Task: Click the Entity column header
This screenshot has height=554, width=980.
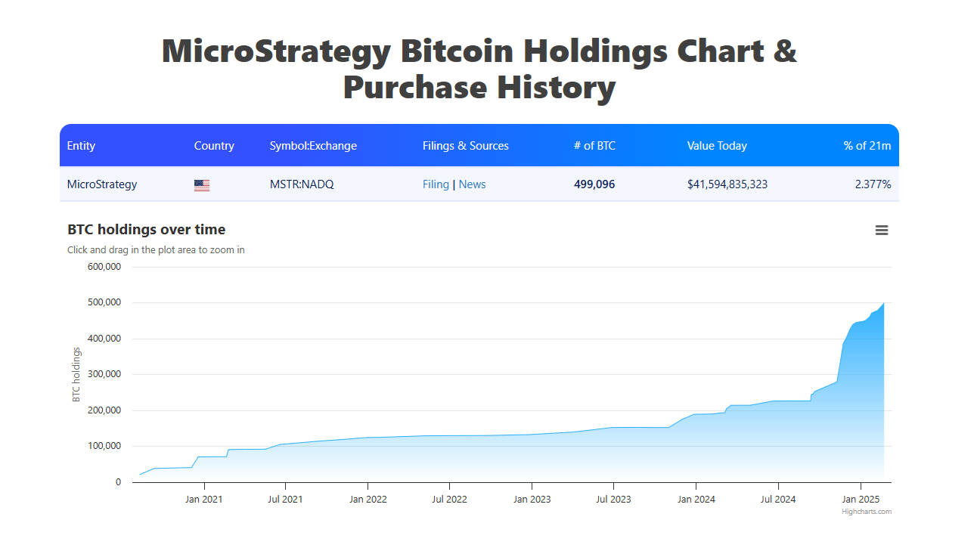Action: [x=81, y=145]
